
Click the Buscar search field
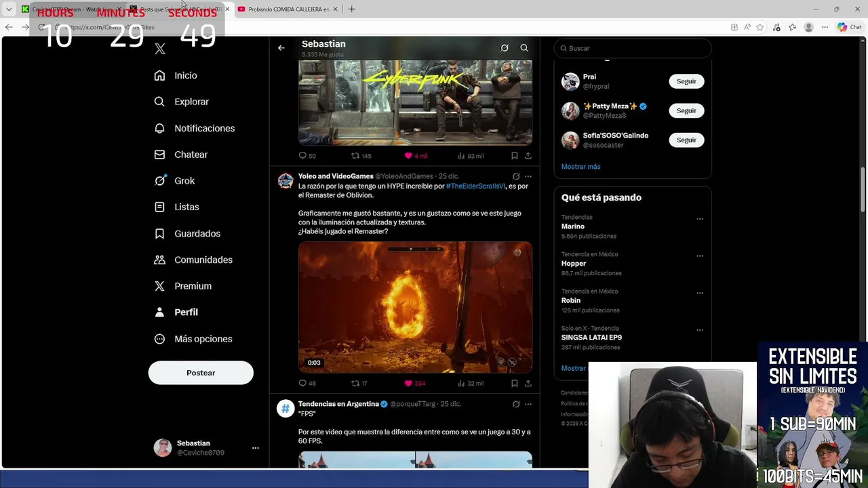[x=633, y=48]
